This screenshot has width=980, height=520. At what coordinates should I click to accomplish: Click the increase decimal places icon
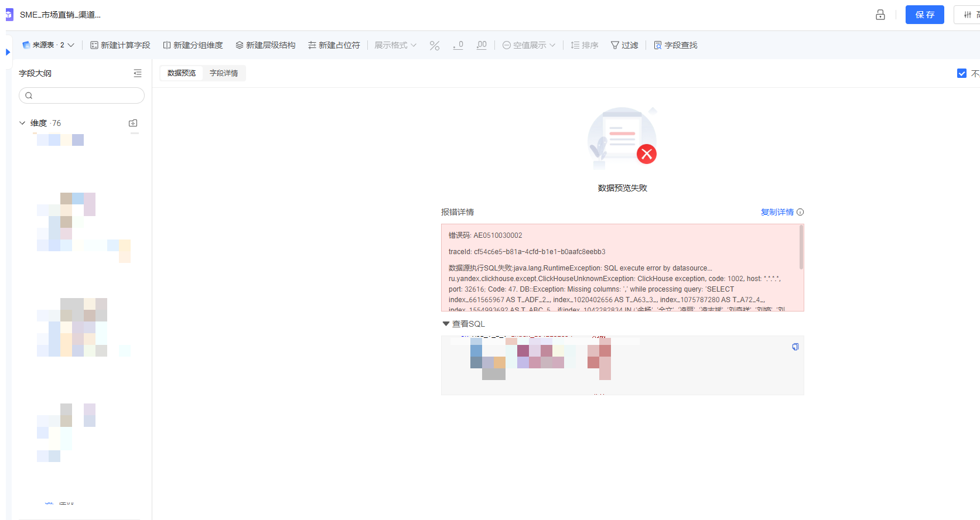click(482, 45)
